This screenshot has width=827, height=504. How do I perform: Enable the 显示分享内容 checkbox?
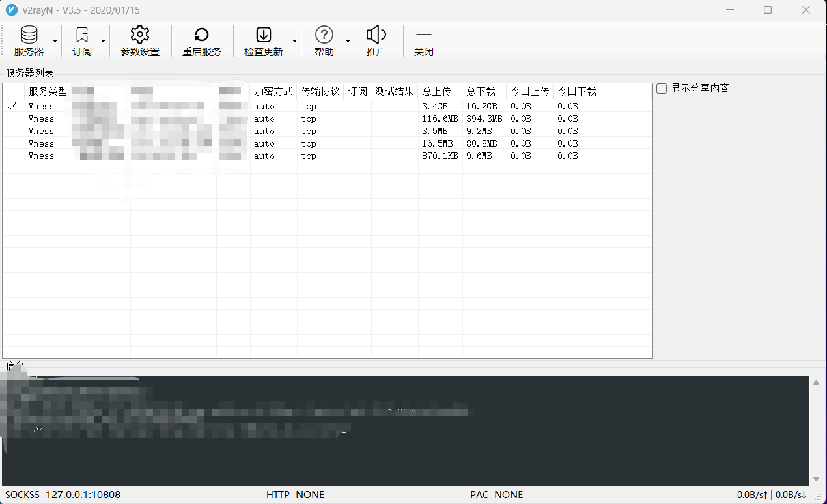click(662, 88)
